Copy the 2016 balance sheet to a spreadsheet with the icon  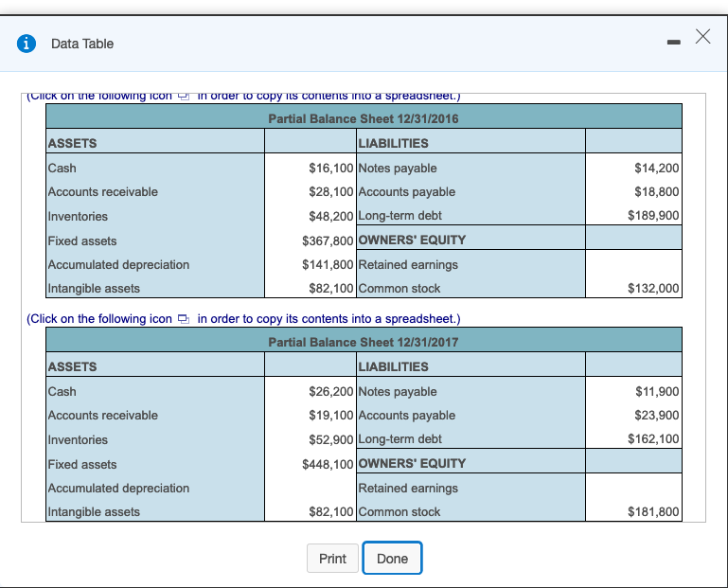(184, 97)
